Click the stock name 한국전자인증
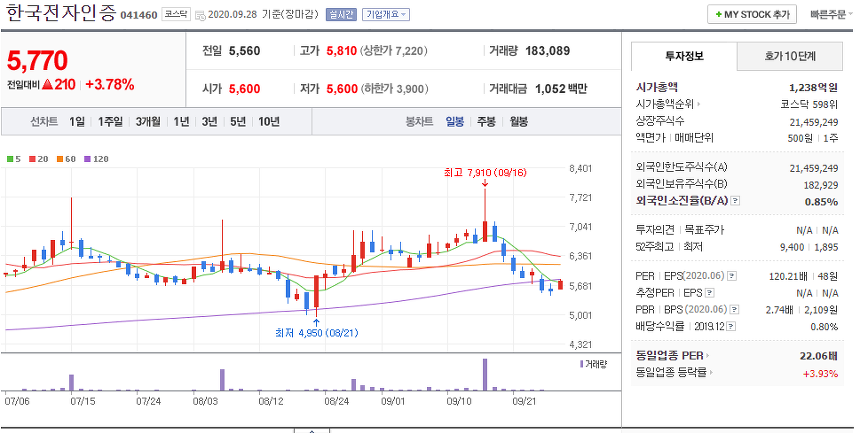The image size is (860, 433). pyautogui.click(x=61, y=13)
